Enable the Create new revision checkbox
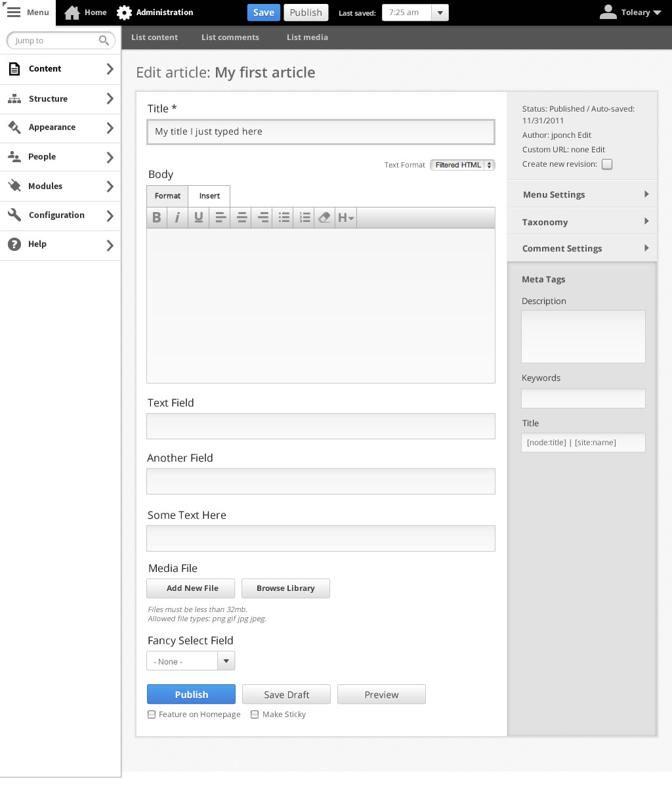This screenshot has width=672, height=788. coord(607,164)
